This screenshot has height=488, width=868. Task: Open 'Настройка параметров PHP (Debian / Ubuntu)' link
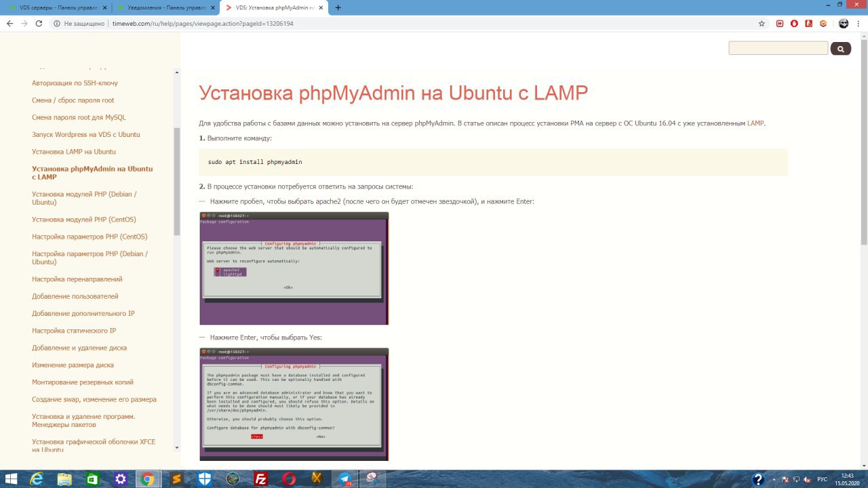click(90, 258)
